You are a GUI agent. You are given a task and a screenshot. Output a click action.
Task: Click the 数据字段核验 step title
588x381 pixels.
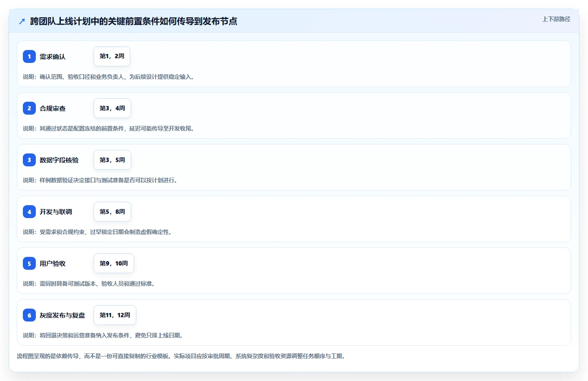tap(59, 160)
